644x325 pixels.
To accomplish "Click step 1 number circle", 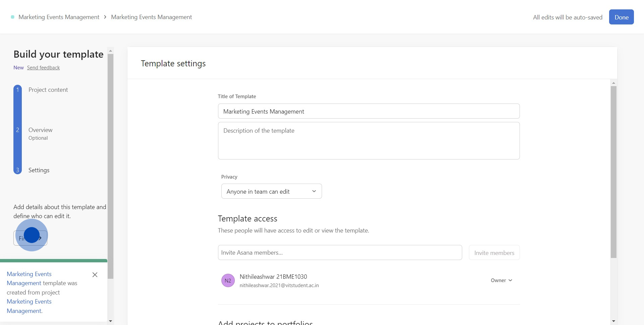I will [x=18, y=90].
